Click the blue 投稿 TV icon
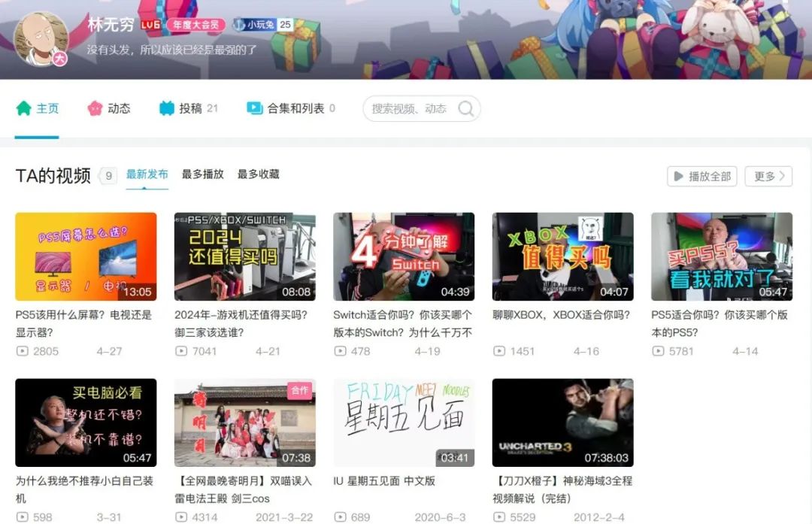The image size is (812, 524). 166,108
